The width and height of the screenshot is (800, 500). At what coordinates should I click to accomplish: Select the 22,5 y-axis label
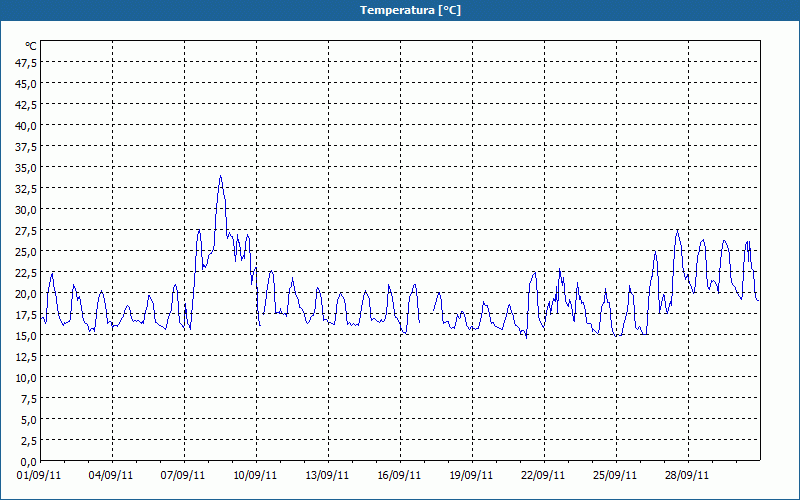(x=26, y=273)
